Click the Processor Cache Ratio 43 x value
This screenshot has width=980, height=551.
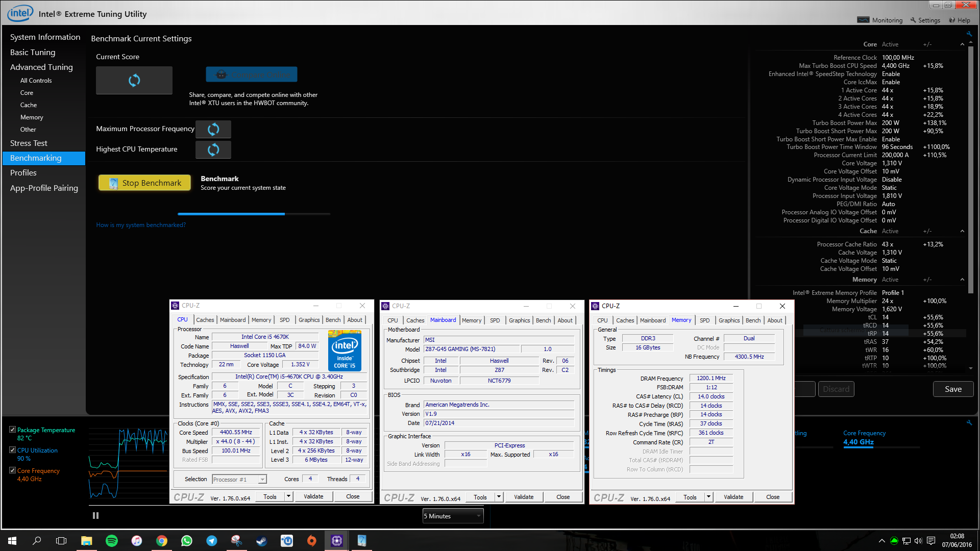[x=887, y=244]
